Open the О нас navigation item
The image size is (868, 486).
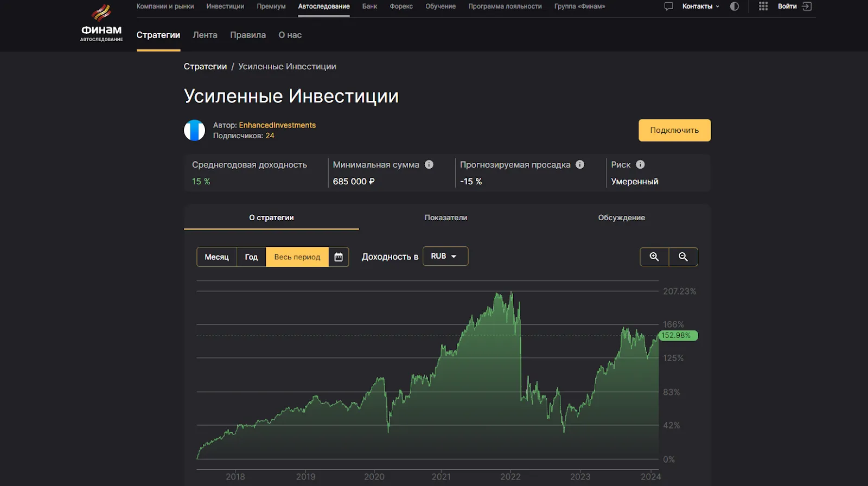pyautogui.click(x=290, y=35)
